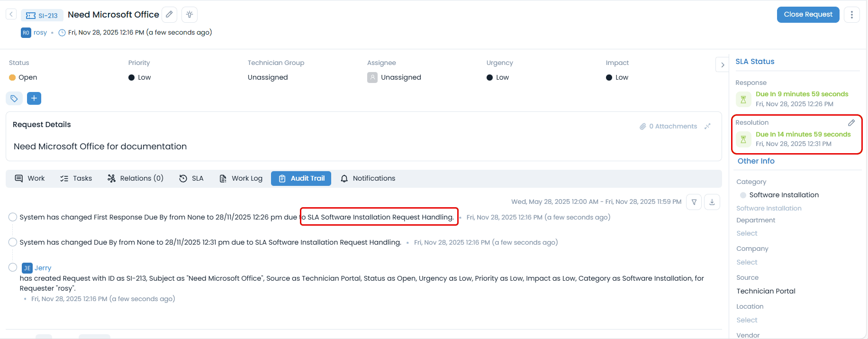This screenshot has height=339, width=868.
Task: Open the Department Select dropdown
Action: tap(747, 233)
